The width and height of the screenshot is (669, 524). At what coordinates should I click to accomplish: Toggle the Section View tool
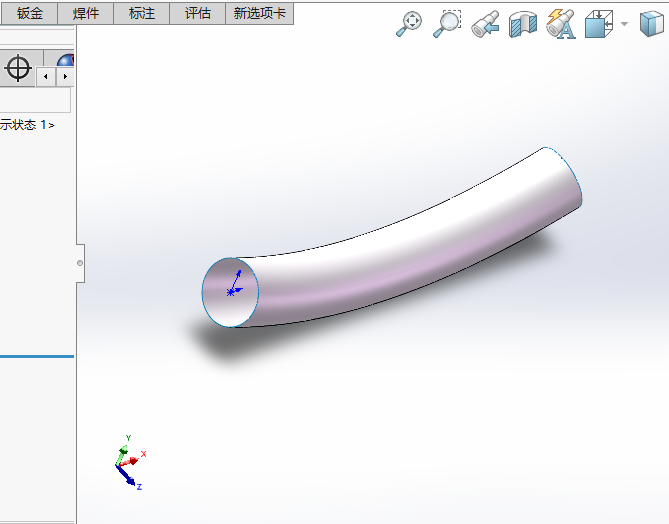pyautogui.click(x=523, y=25)
